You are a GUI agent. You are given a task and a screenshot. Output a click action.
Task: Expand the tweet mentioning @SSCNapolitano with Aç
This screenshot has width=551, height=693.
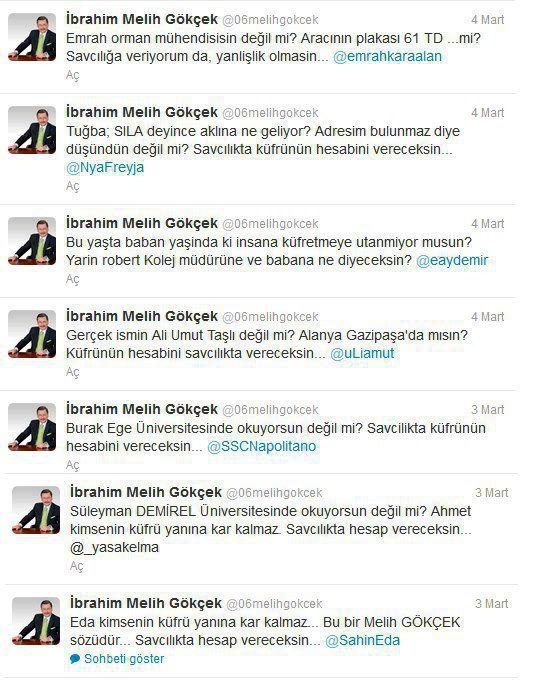pos(72,465)
